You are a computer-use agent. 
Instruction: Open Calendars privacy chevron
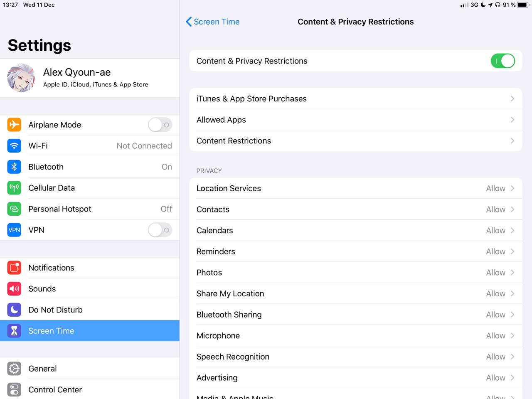[x=512, y=230]
